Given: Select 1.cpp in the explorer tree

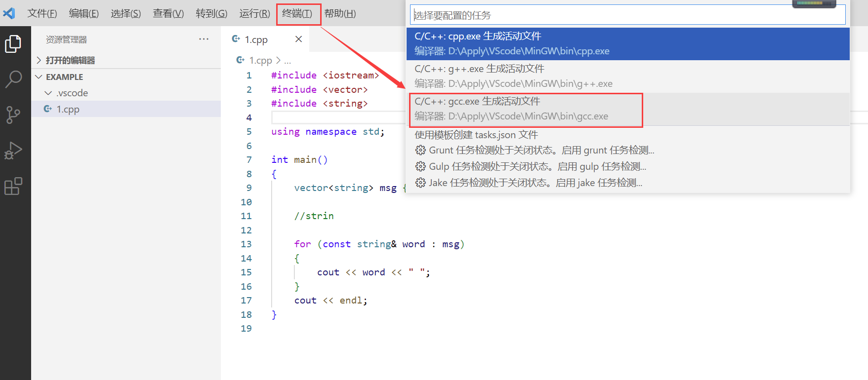Looking at the screenshot, I should pos(126,109).
